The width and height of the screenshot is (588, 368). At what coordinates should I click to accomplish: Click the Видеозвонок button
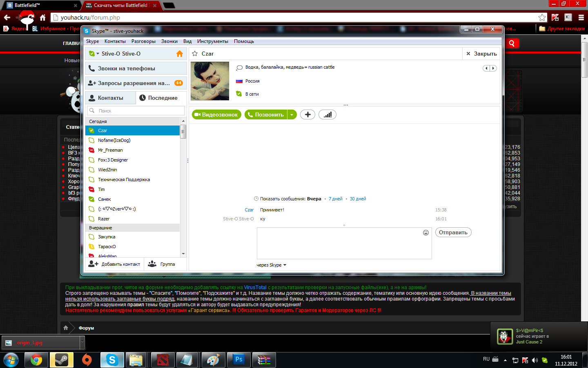216,114
